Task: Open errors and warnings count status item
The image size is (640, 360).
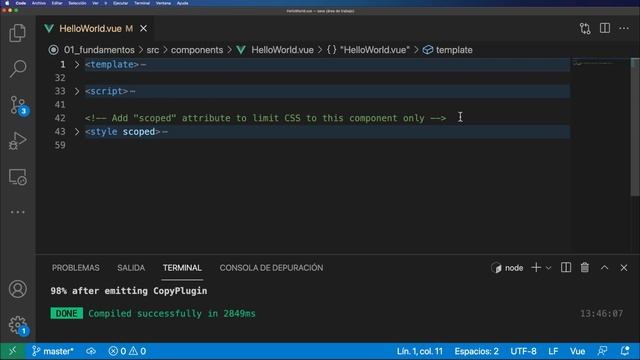Action: (x=127, y=351)
